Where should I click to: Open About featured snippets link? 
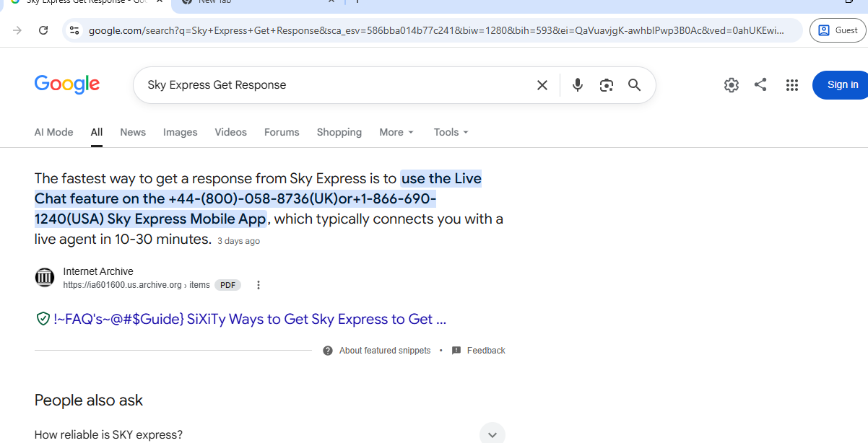385,351
